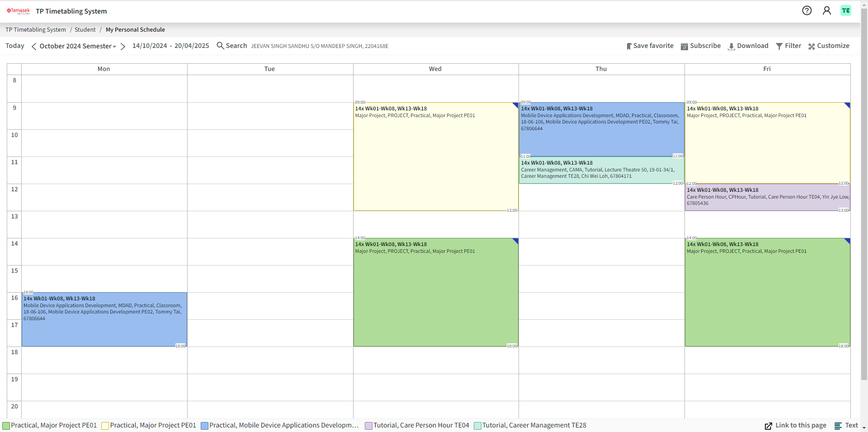Open the user account profile icon

826,10
